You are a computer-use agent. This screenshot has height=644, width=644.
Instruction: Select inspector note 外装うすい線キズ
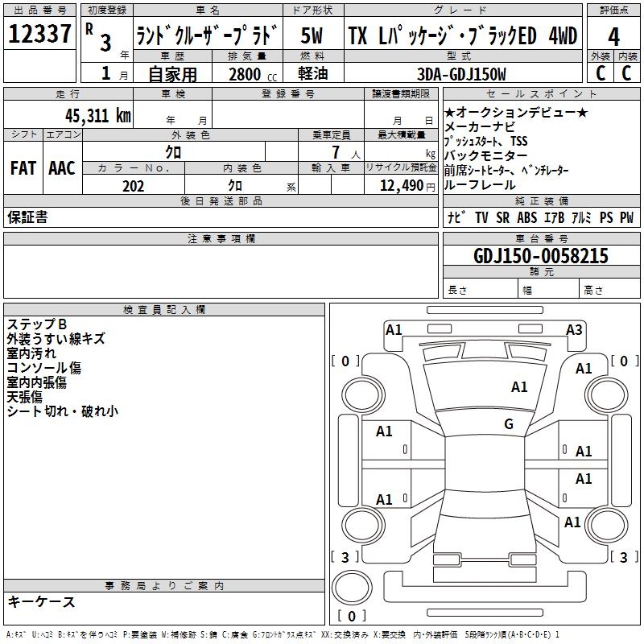[56, 338]
